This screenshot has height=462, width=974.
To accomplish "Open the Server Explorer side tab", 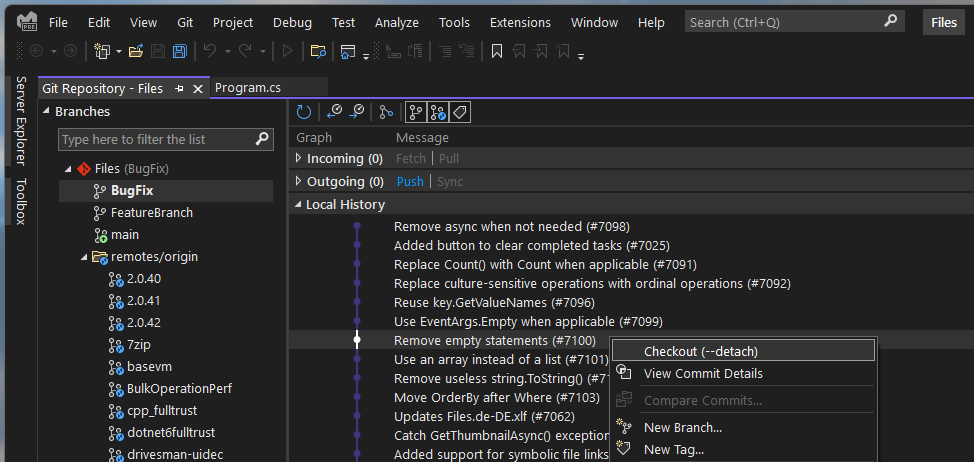I will pyautogui.click(x=21, y=120).
